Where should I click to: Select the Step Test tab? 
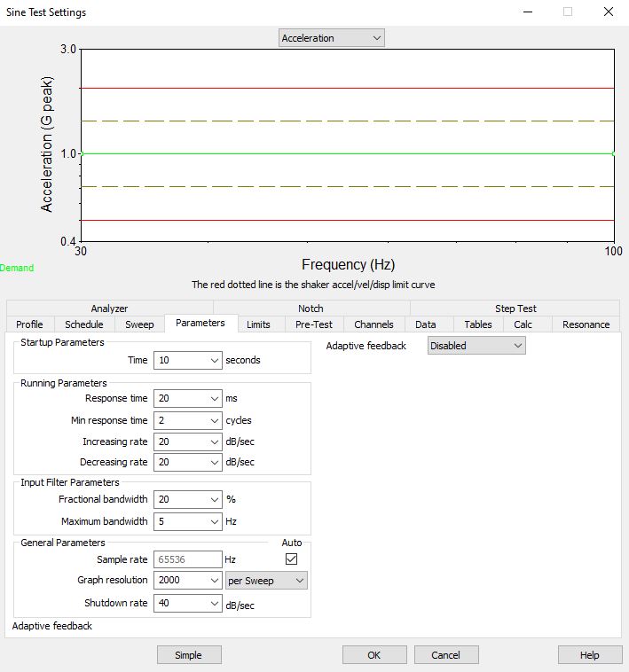coord(515,309)
